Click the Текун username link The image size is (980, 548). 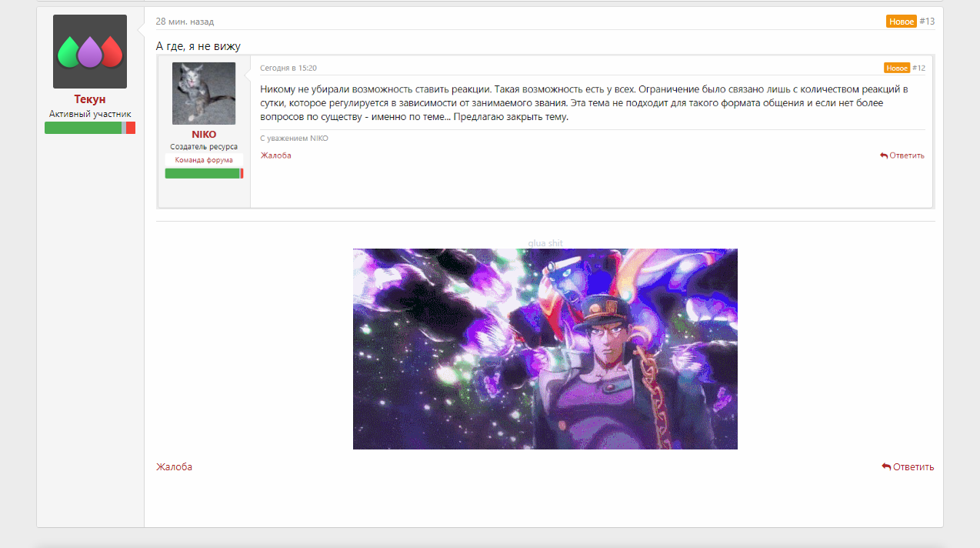point(90,99)
